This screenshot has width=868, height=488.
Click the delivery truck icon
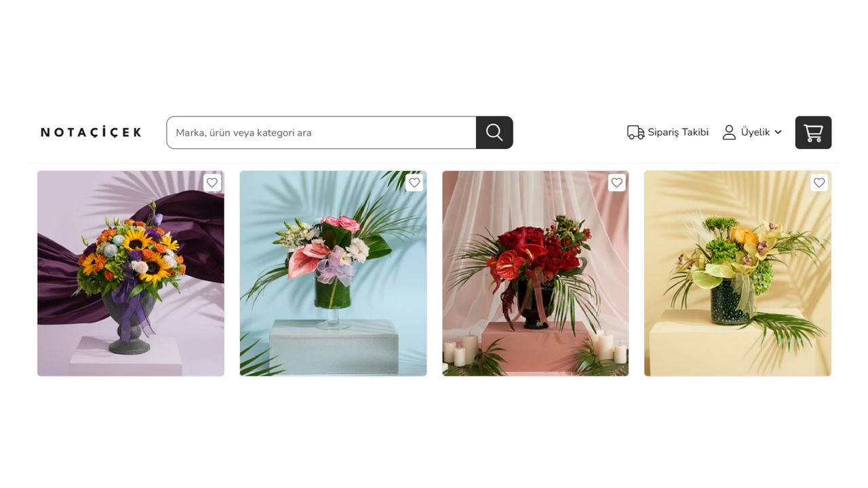635,132
